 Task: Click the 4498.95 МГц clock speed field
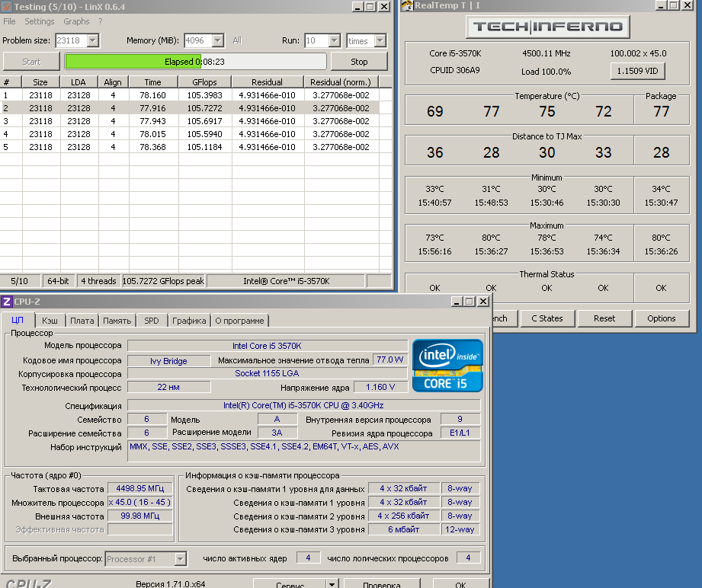point(140,489)
